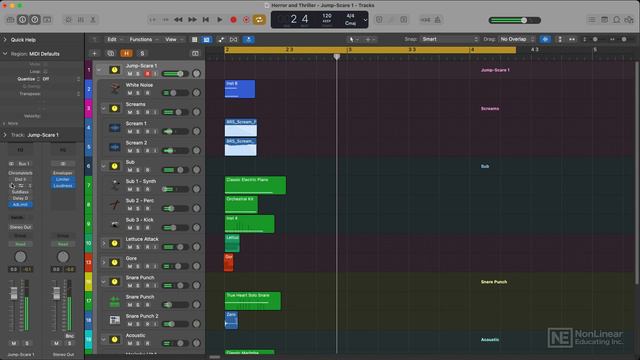Image resolution: width=640 pixels, height=360 pixels.
Task: Mute the Sub 2 - Perc track
Action: tap(130, 209)
